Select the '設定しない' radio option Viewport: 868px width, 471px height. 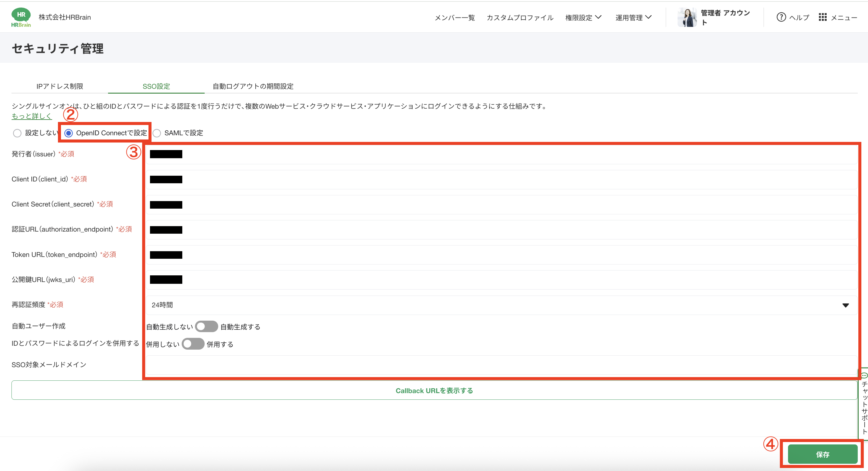[x=17, y=133]
